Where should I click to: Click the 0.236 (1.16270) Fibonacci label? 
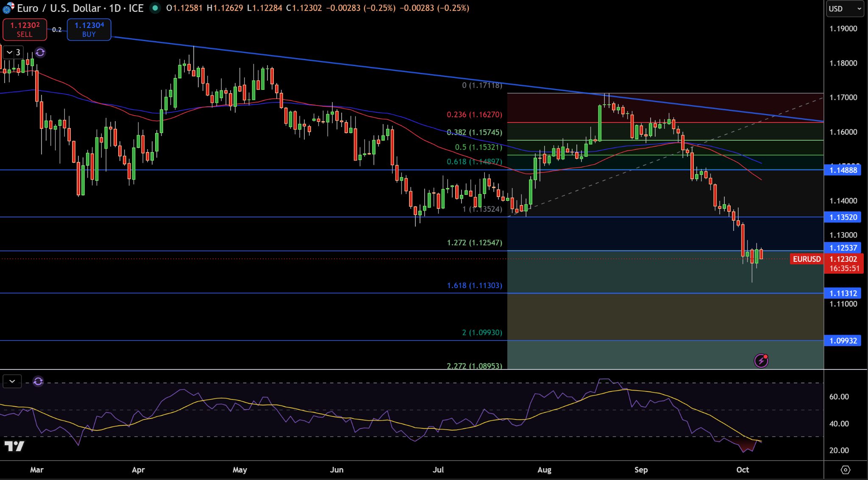point(474,115)
